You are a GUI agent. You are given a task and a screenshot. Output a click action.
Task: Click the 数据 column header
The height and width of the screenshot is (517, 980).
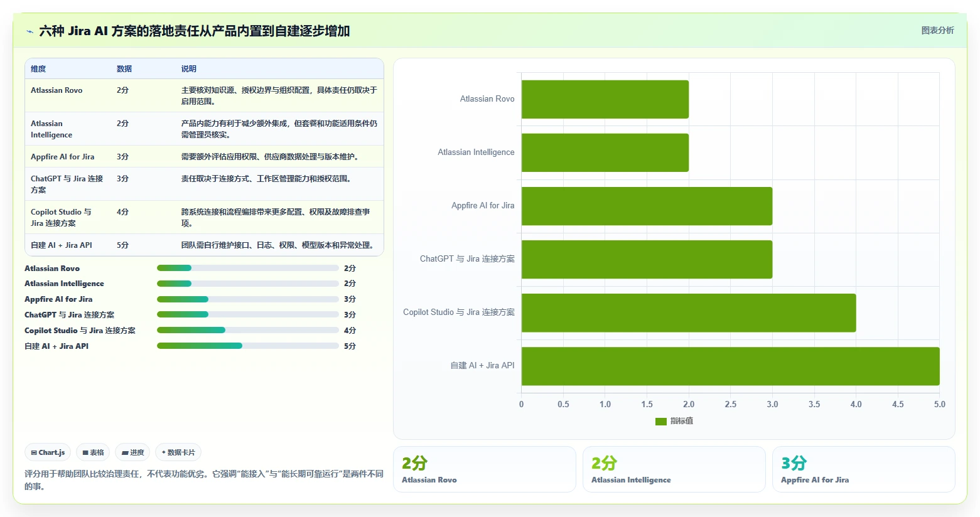(124, 69)
